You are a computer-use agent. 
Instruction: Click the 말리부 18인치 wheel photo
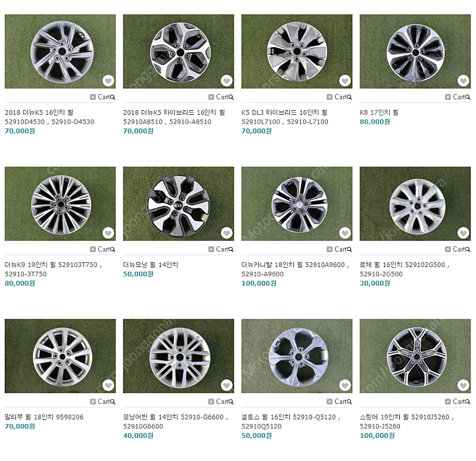coord(60,356)
